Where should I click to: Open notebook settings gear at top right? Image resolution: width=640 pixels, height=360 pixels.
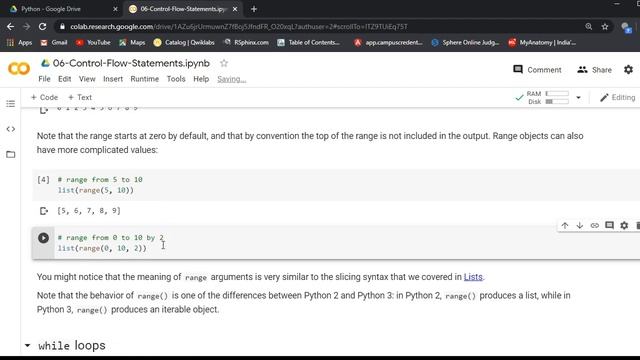pyautogui.click(x=628, y=70)
